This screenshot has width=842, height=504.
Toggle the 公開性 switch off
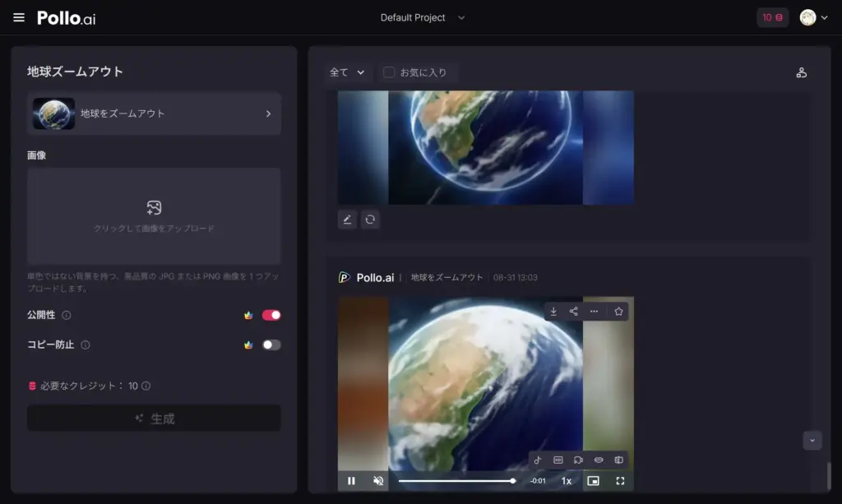[271, 315]
